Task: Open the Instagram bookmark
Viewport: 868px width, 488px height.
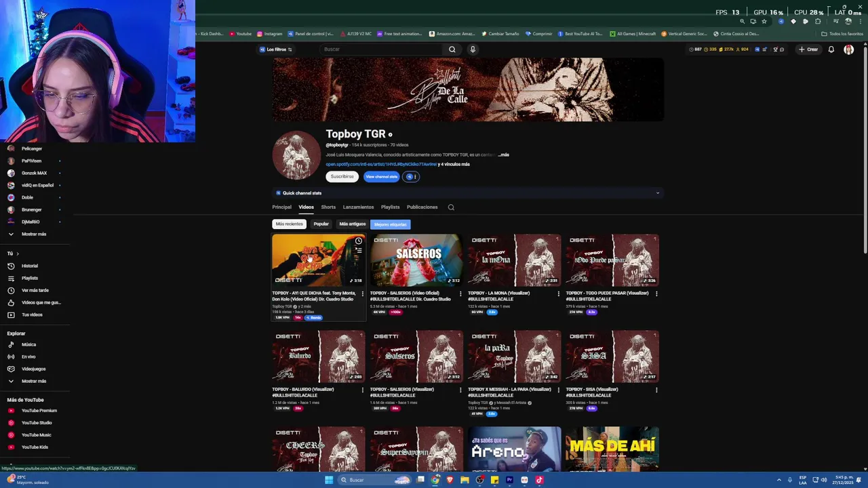Action: (269, 34)
